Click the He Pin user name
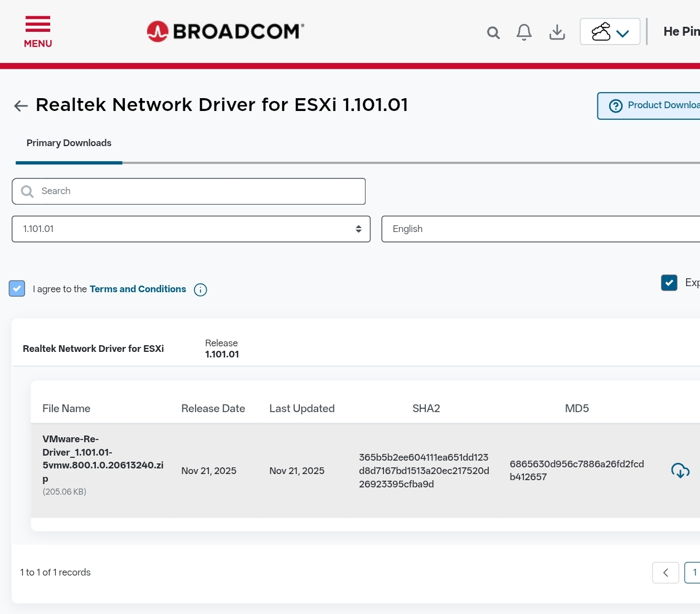The image size is (700, 614). pos(681,32)
